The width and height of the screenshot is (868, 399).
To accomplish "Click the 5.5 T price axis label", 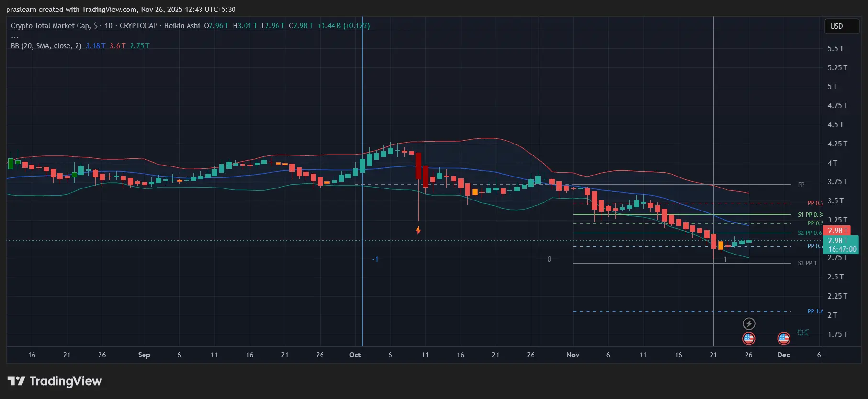I will (835, 49).
